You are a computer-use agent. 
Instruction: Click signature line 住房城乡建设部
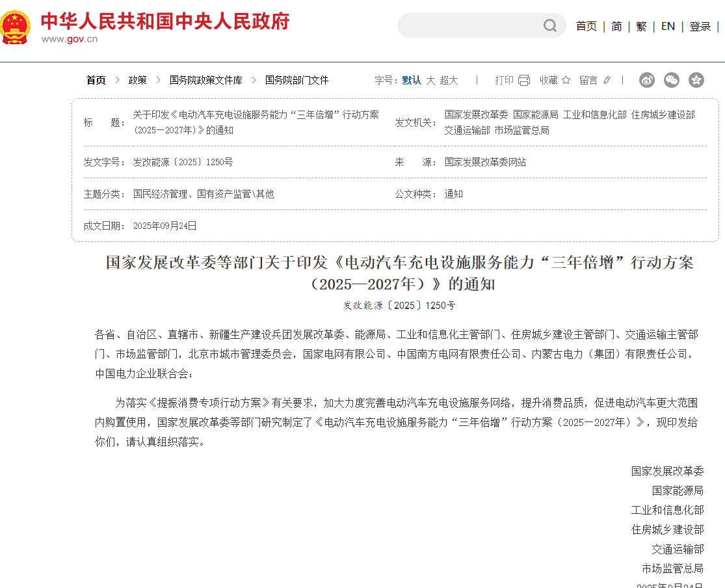pos(667,529)
